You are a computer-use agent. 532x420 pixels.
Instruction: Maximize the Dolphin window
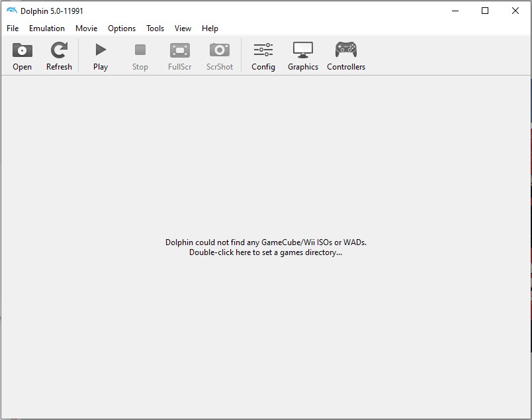click(485, 11)
